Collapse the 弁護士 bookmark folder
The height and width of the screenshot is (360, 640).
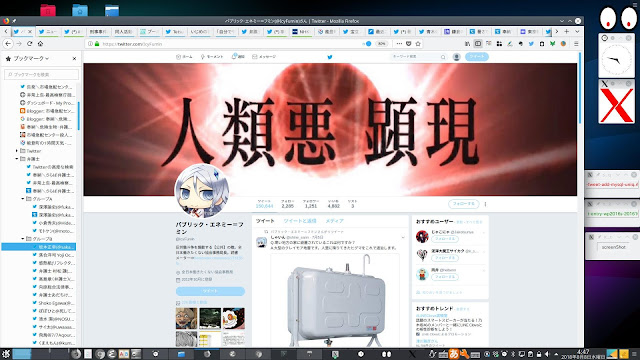coord(17,159)
